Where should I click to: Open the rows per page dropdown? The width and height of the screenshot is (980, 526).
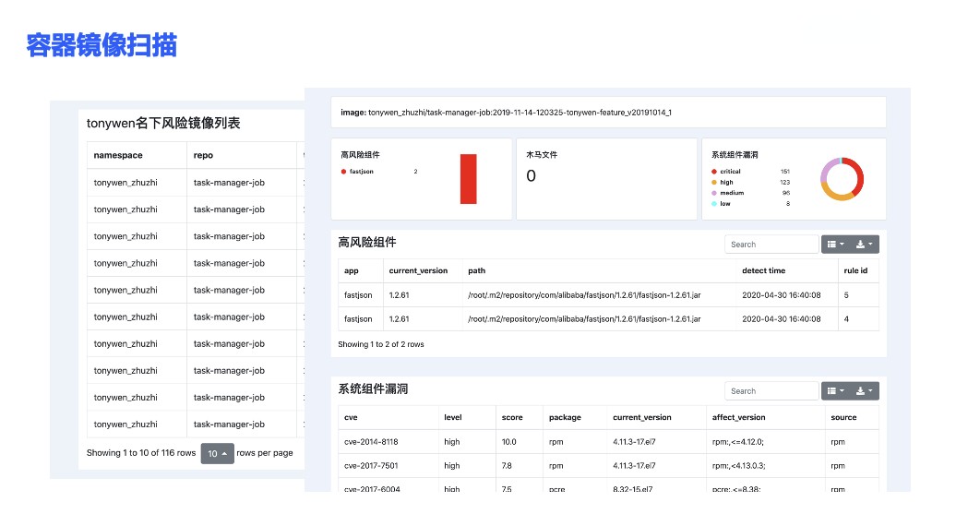(217, 454)
